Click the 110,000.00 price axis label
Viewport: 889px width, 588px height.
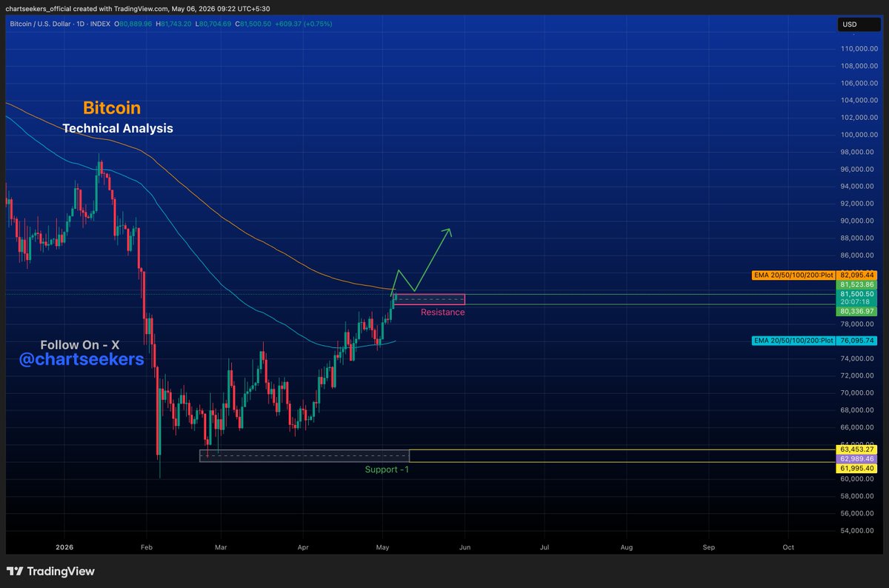pos(859,48)
